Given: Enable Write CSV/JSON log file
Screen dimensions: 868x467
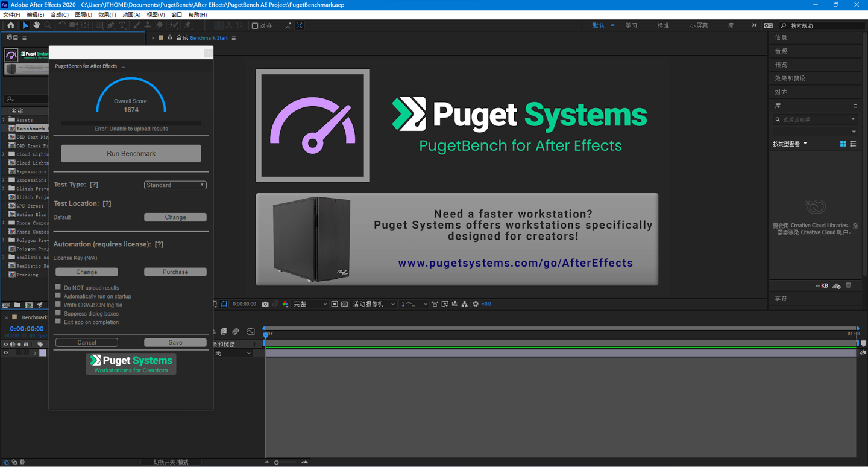Looking at the screenshot, I should coord(58,304).
